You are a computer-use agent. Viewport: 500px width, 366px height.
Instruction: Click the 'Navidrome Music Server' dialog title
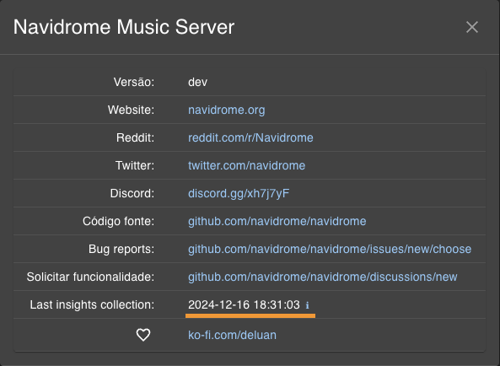coord(124,27)
